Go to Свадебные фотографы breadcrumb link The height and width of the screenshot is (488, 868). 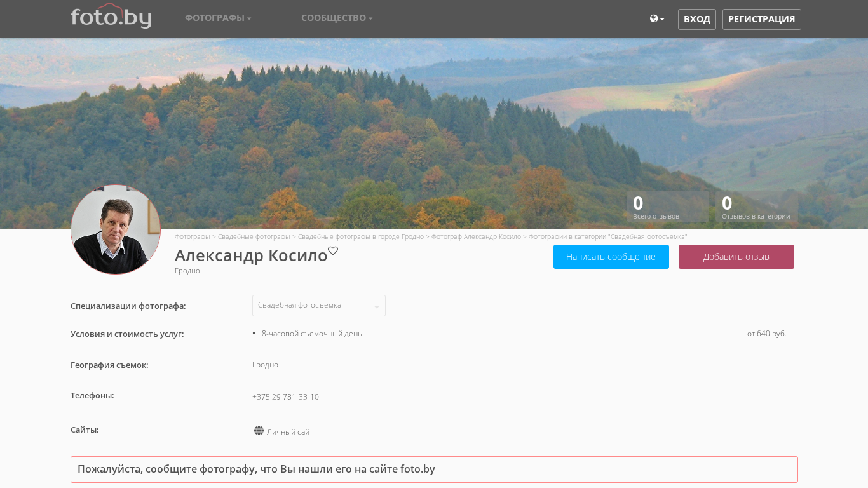(254, 236)
